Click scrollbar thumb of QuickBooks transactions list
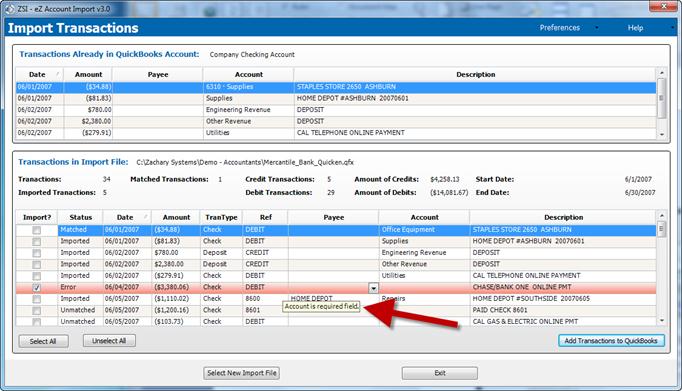This screenshot has width=682, height=391. click(x=662, y=98)
